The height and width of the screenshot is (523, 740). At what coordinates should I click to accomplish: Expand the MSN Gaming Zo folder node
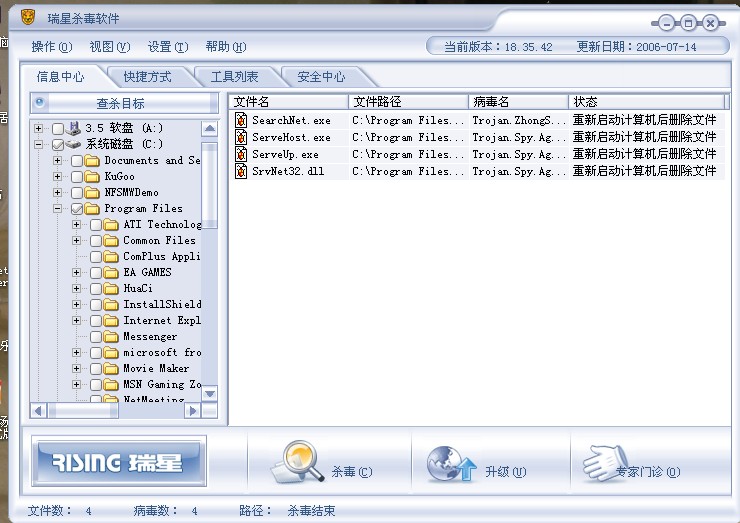click(x=76, y=384)
